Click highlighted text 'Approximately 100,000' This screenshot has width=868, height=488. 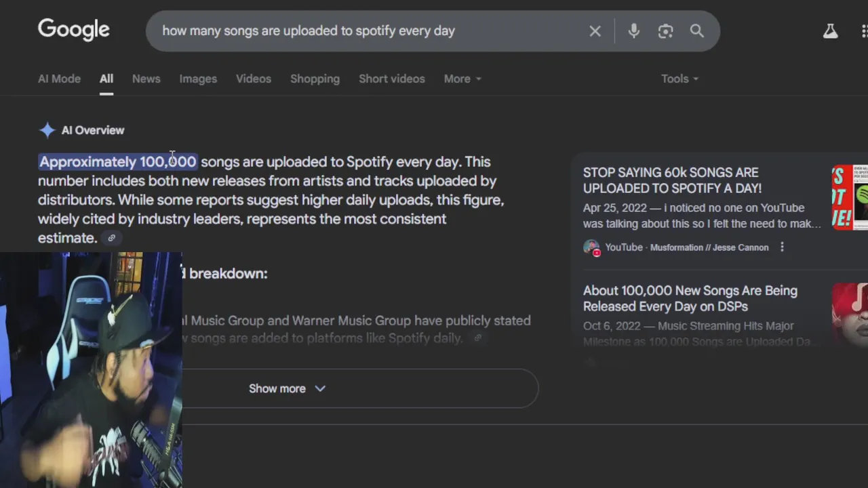click(x=118, y=162)
